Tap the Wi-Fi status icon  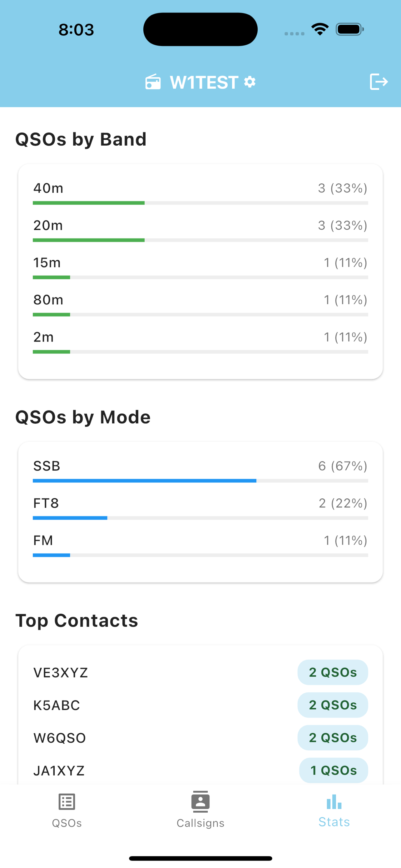pyautogui.click(x=320, y=29)
